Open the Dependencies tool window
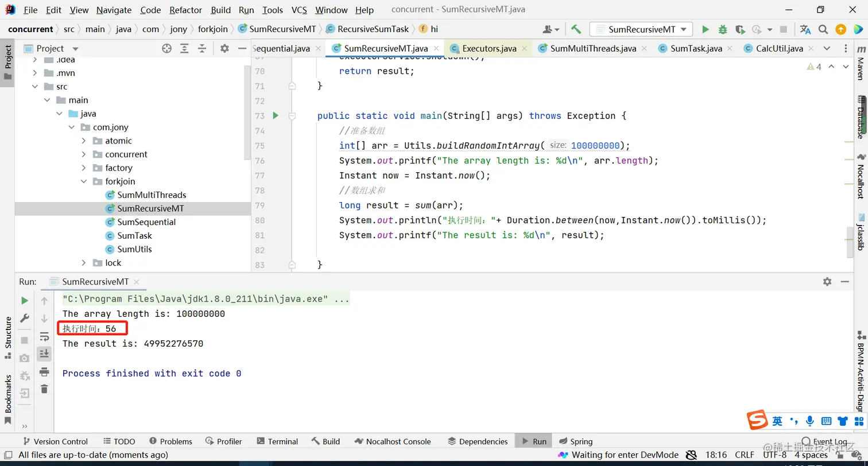This screenshot has width=868, height=466. (478, 441)
